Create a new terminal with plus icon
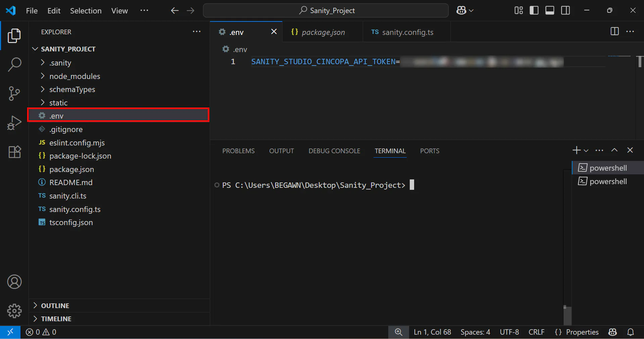 (x=576, y=150)
